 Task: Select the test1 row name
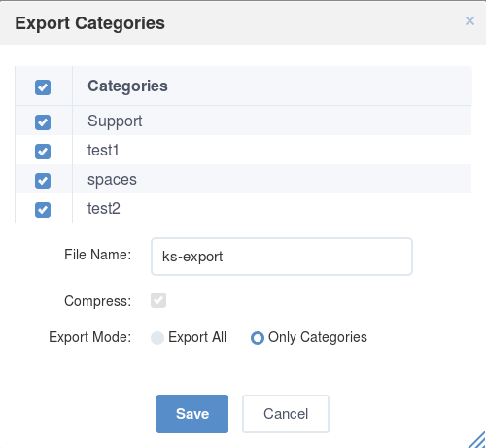103,151
